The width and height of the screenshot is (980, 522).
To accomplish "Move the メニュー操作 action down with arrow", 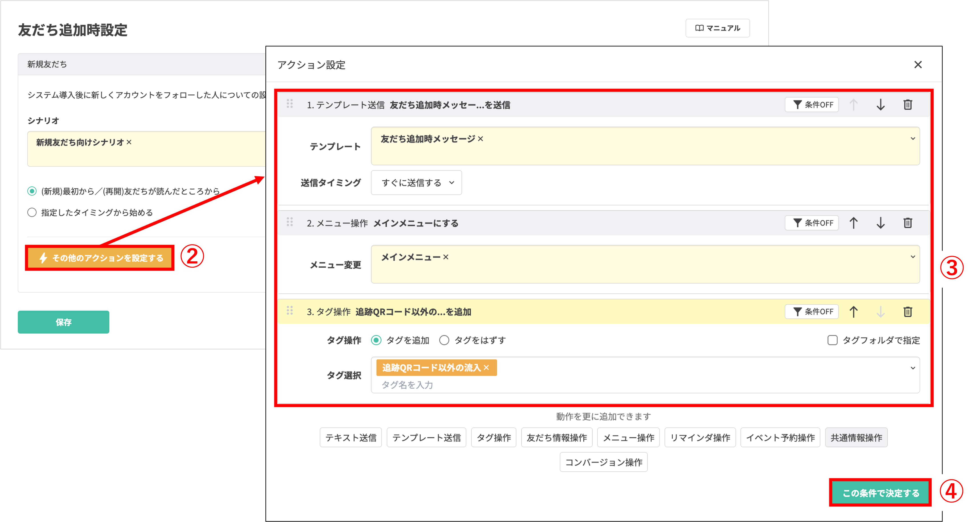I will pyautogui.click(x=880, y=223).
